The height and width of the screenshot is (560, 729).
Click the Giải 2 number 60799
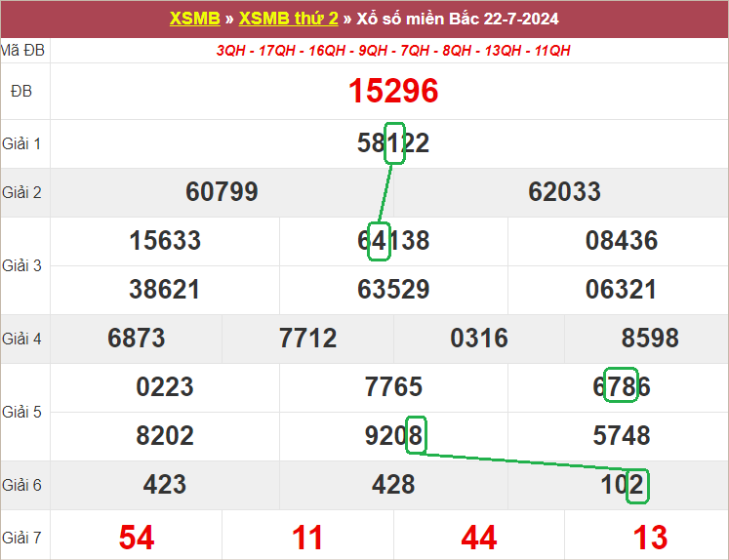click(222, 192)
